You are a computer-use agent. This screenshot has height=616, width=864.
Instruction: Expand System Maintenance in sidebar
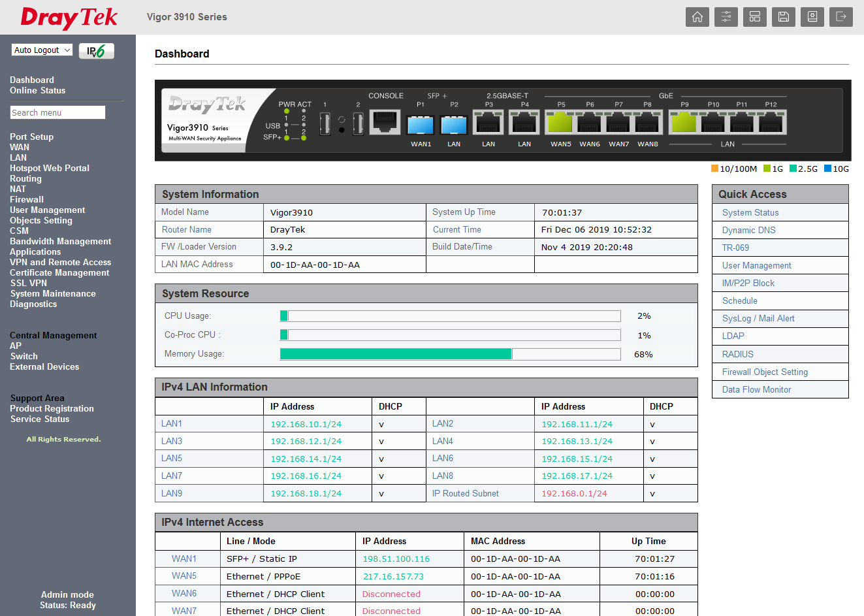[x=53, y=294]
